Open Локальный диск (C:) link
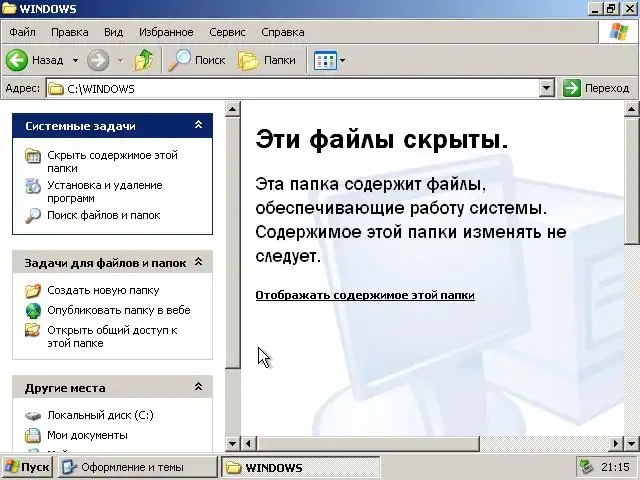Screen dimensions: 640x480 point(100,415)
